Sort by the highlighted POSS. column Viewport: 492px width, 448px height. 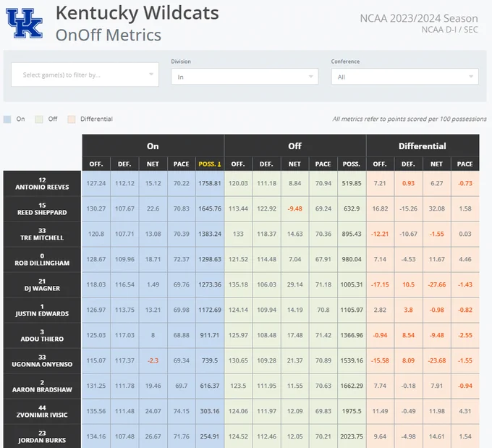coord(210,164)
